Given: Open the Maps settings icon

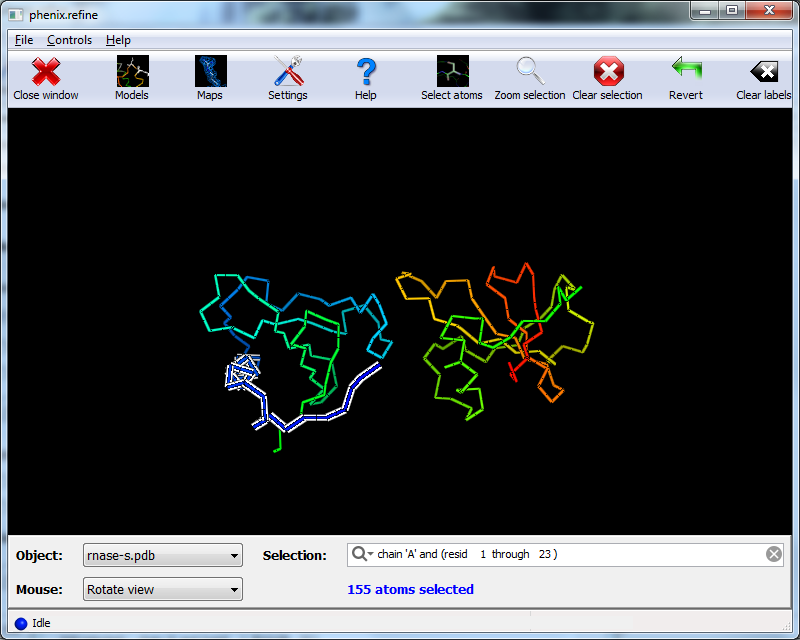Looking at the screenshot, I should pyautogui.click(x=210, y=71).
